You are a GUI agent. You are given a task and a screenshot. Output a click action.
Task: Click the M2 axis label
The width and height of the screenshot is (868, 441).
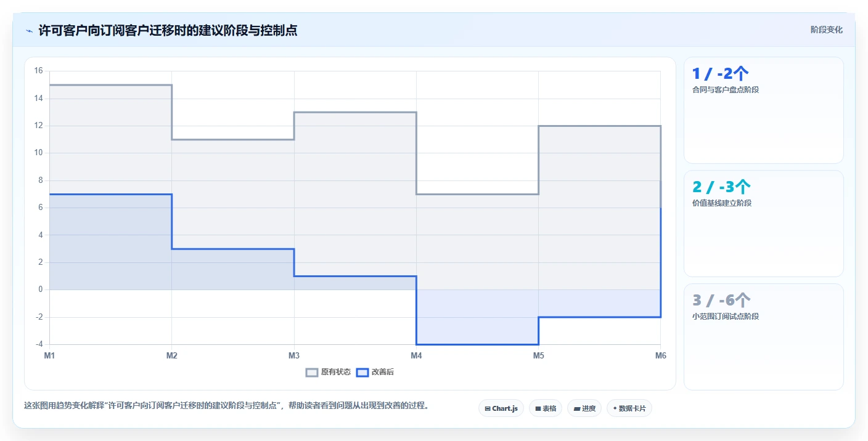tap(172, 355)
